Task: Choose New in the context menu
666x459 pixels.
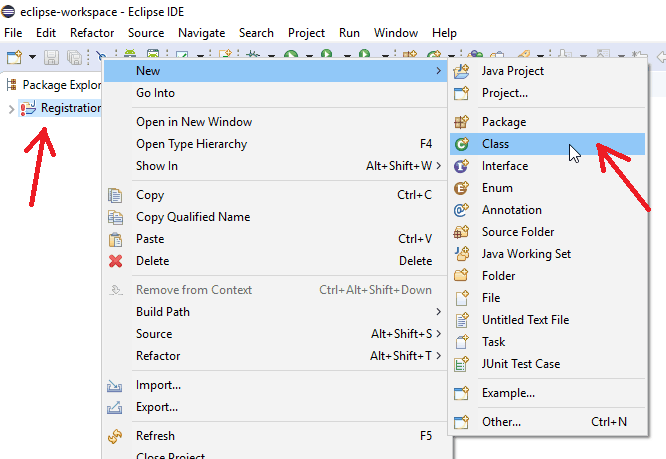Action: (275, 71)
